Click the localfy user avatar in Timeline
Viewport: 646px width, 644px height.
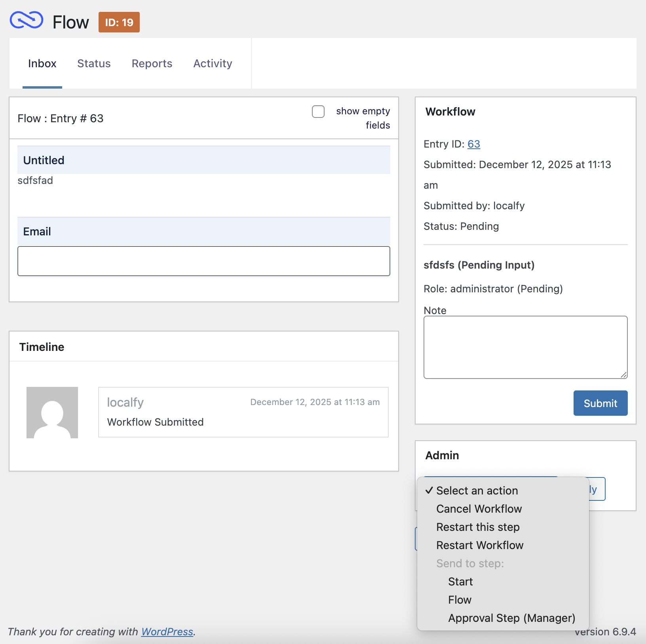52,413
